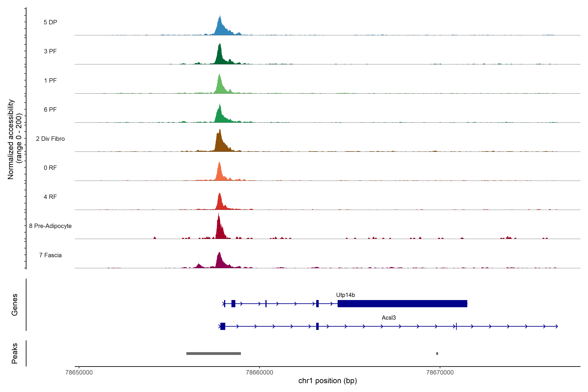This screenshot has width=588, height=392.
Task: Click the chr1 position (bp) axis title
Action: pyautogui.click(x=327, y=381)
